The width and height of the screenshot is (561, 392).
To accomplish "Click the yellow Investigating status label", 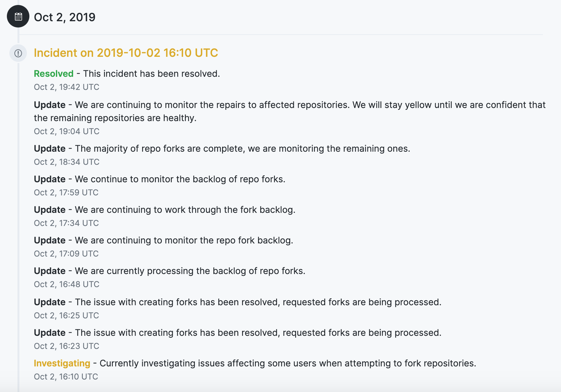I will [62, 363].
